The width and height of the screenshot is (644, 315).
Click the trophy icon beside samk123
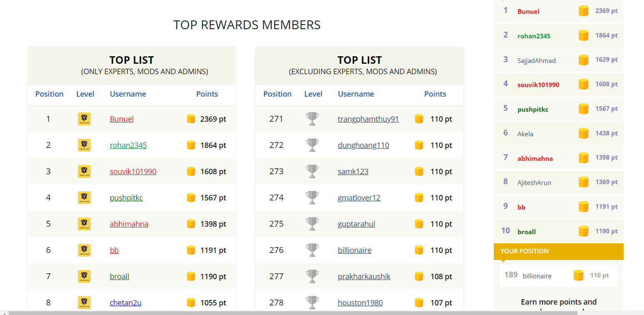pos(312,171)
